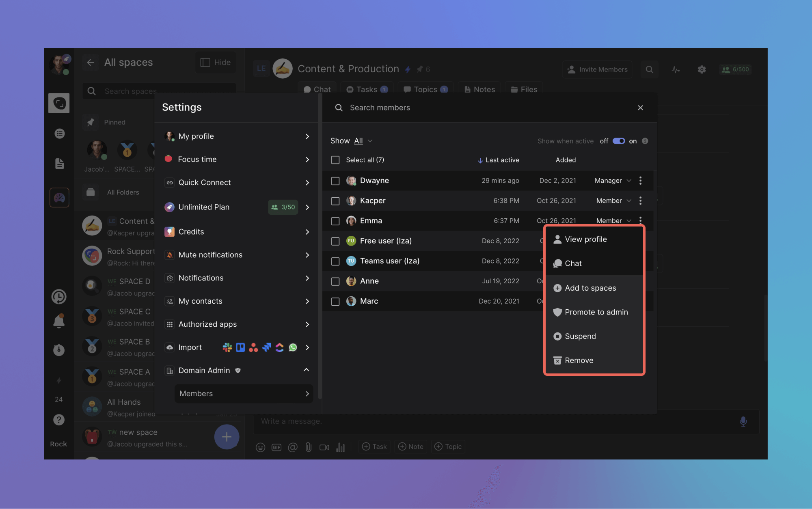Open the space settings gear icon
The image size is (812, 509).
pos(702,69)
